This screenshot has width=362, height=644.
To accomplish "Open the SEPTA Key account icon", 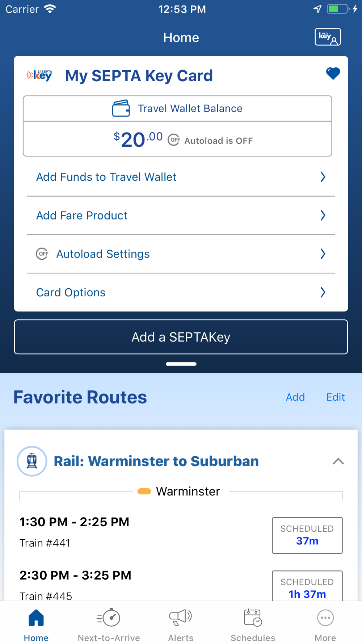I will coord(328,37).
